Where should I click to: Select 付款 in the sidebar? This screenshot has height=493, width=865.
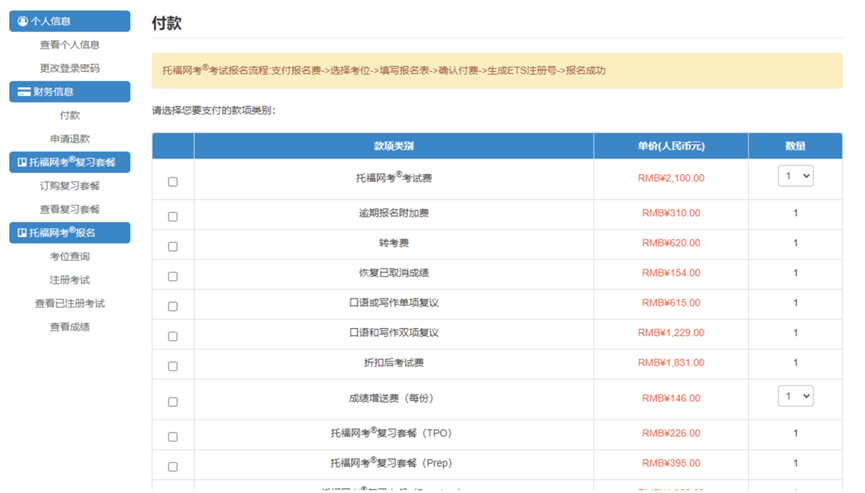(70, 115)
